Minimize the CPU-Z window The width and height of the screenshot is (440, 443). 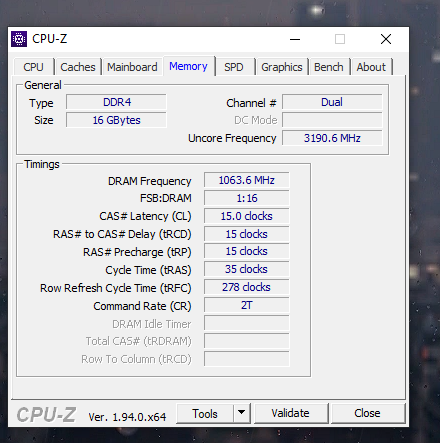coord(295,39)
